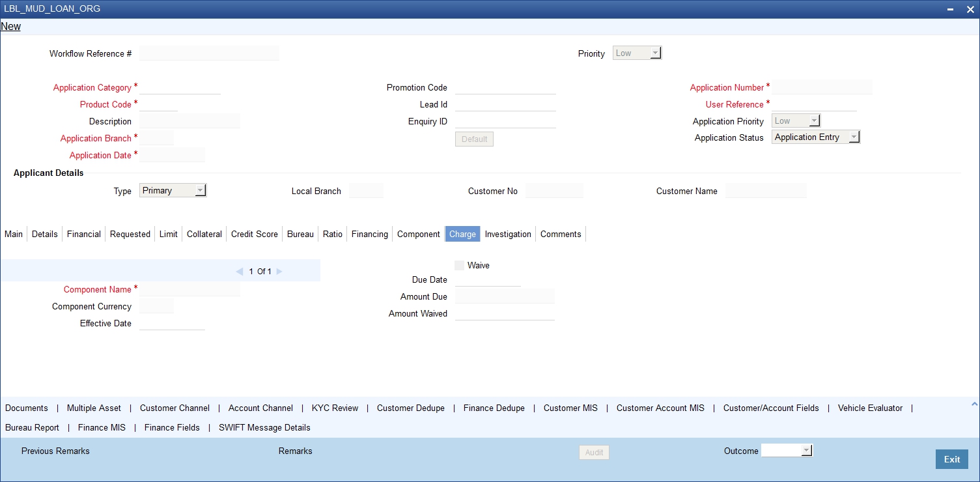Click the Application Branch field
This screenshot has height=482, width=980.
pyautogui.click(x=156, y=138)
